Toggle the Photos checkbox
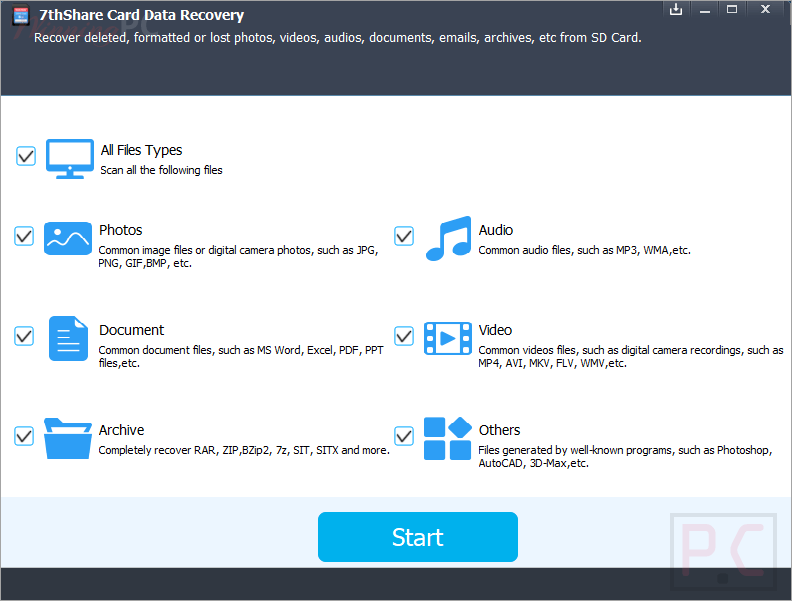The height and width of the screenshot is (601, 792). click(24, 236)
